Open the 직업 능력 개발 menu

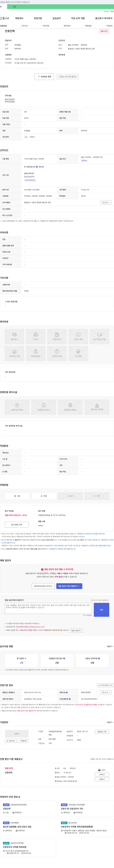[x=78, y=18]
